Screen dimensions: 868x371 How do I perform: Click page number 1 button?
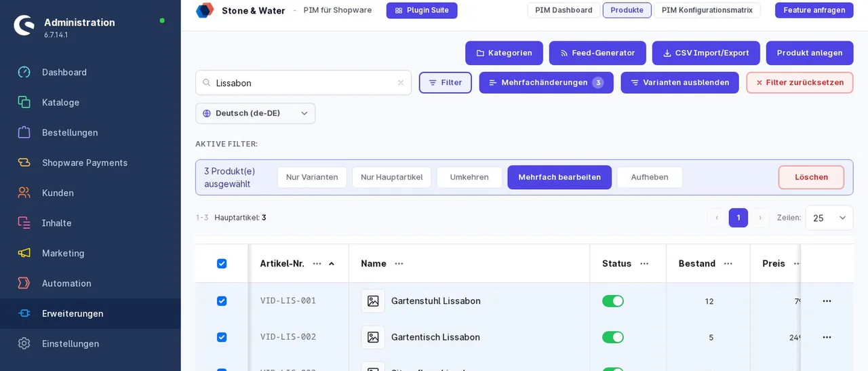point(738,218)
